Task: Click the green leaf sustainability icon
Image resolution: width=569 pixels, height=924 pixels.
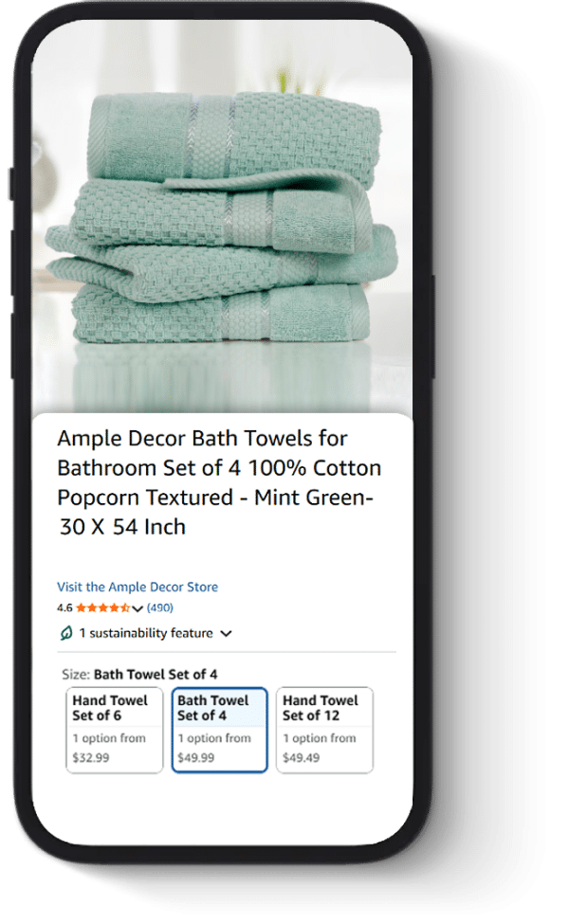Action: tap(66, 633)
